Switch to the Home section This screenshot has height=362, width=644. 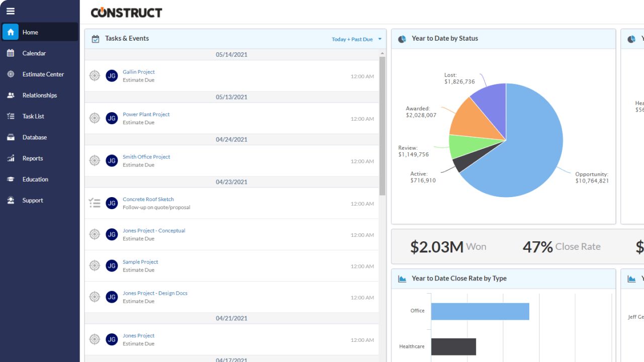pos(11,32)
